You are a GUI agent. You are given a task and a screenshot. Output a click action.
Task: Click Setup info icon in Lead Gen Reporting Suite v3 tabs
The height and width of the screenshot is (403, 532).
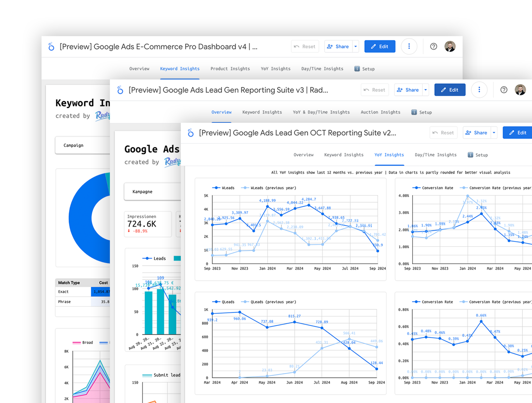click(x=414, y=112)
